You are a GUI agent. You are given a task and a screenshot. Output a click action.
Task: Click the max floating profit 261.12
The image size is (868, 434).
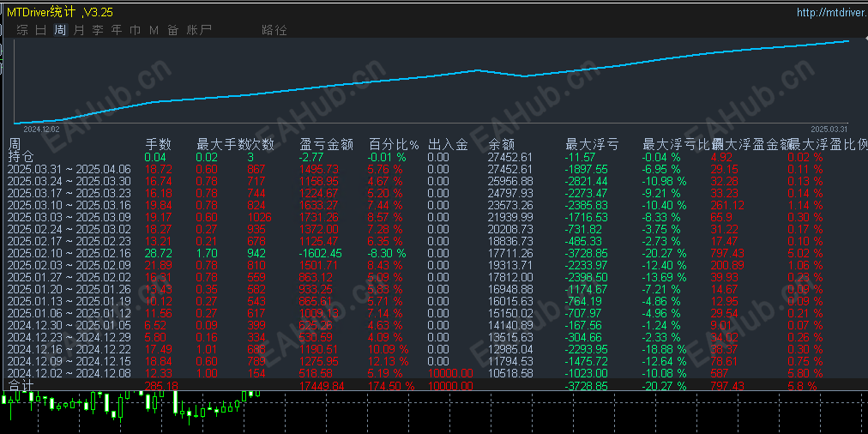click(x=727, y=205)
